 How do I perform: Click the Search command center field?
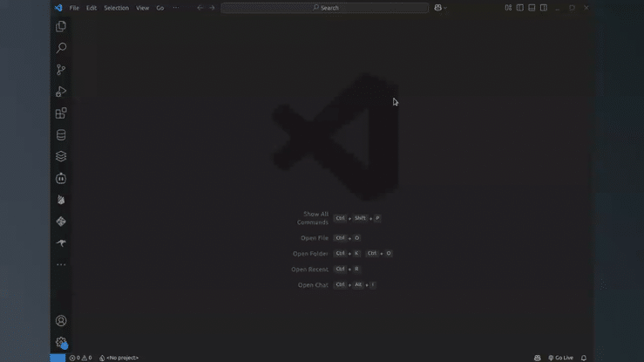click(x=325, y=8)
